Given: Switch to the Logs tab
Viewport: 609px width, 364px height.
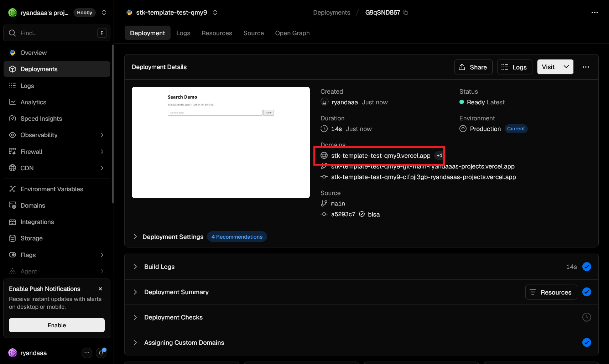Looking at the screenshot, I should pyautogui.click(x=183, y=33).
